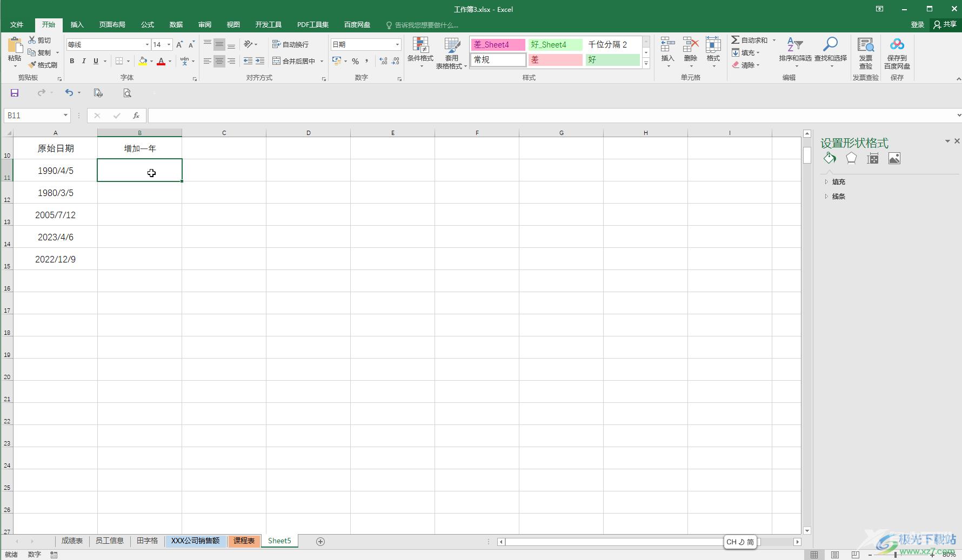The height and width of the screenshot is (560, 962).
Task: Click the Print Preview icon in quick toolbar
Action: [127, 93]
